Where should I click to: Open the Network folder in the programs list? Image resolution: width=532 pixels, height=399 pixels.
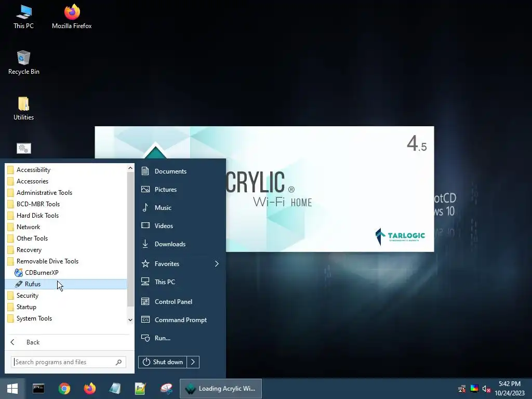point(66,227)
